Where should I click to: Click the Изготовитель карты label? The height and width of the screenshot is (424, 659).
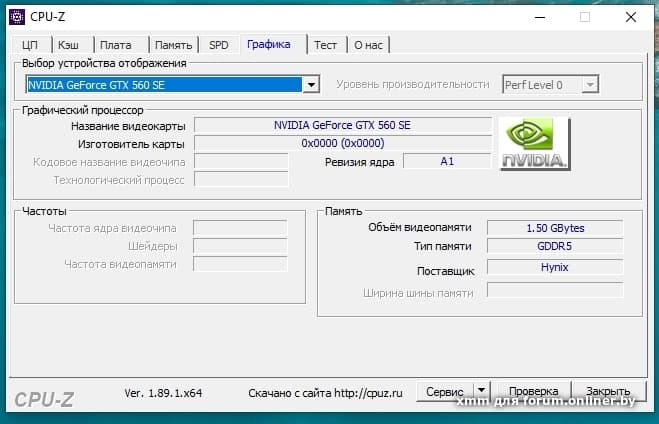click(131, 144)
